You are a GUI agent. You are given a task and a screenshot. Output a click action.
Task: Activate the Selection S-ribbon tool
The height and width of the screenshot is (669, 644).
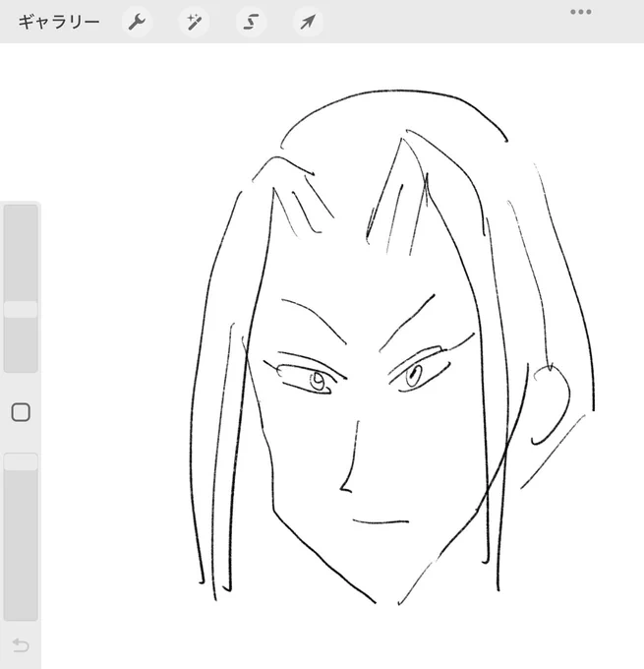tap(251, 22)
